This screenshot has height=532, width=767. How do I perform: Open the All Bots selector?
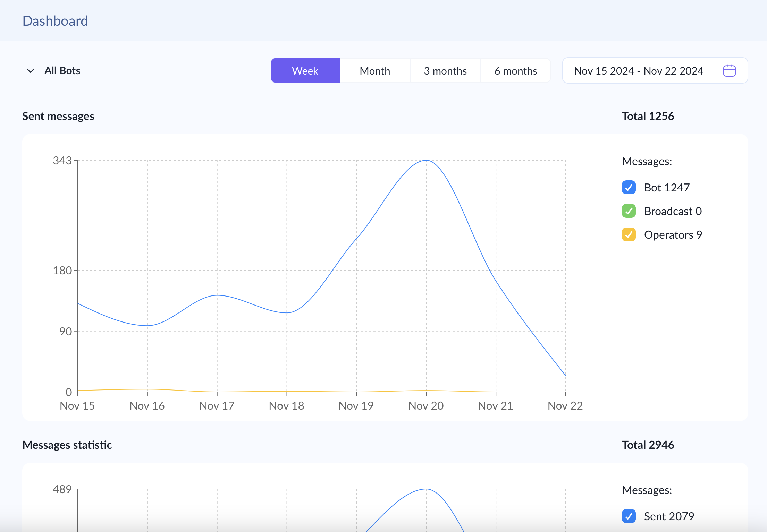pos(62,70)
